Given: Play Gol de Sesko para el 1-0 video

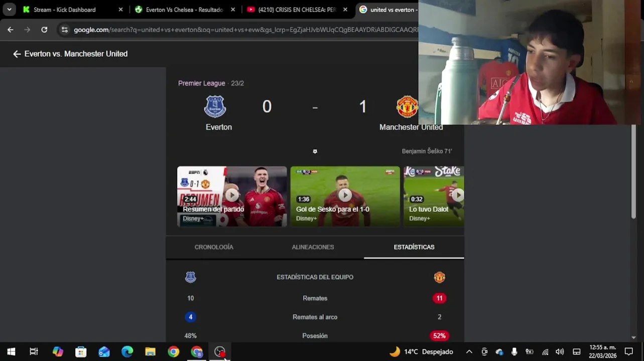Looking at the screenshot, I should tap(345, 196).
